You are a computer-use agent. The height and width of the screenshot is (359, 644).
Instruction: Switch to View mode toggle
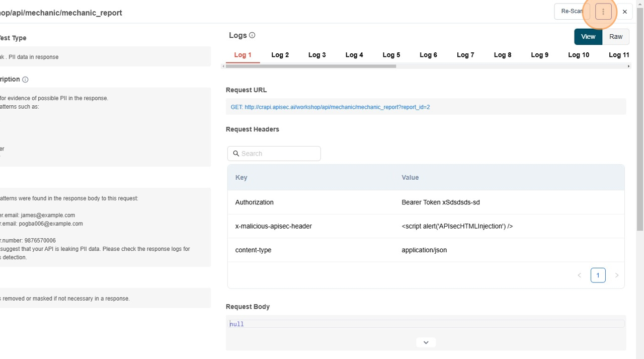588,36
